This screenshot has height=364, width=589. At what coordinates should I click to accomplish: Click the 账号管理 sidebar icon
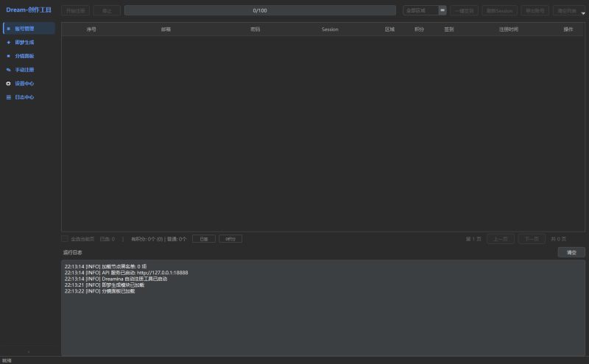[x=8, y=29]
